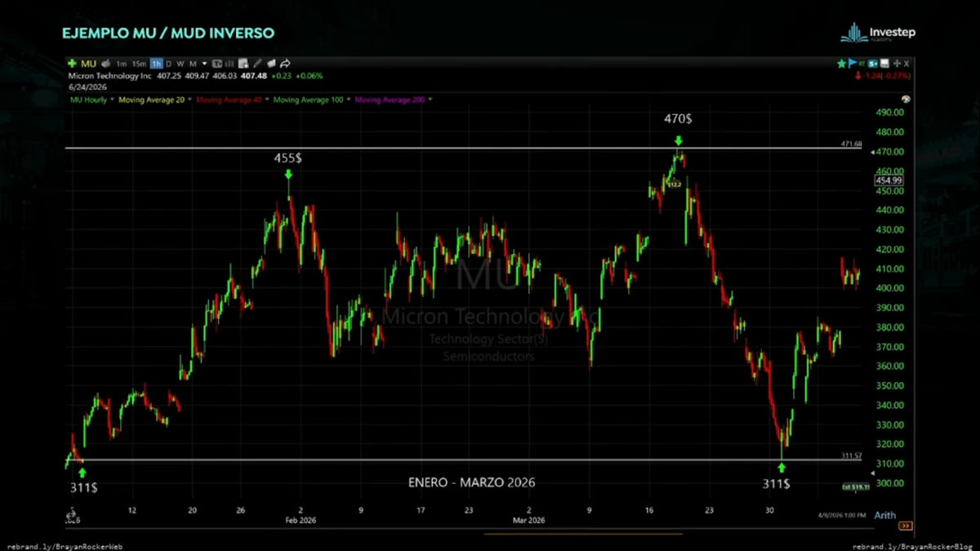Click the icon right of MU ticker
980x551 pixels.
(105, 64)
